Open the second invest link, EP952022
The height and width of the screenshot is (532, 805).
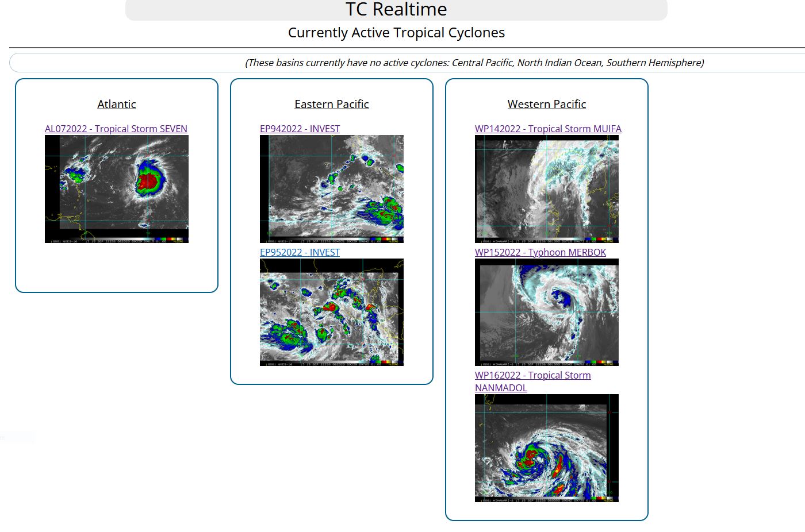click(300, 252)
